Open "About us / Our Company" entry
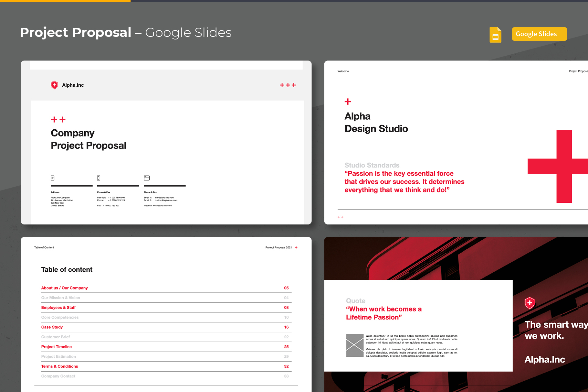The image size is (588, 392). [x=64, y=288]
